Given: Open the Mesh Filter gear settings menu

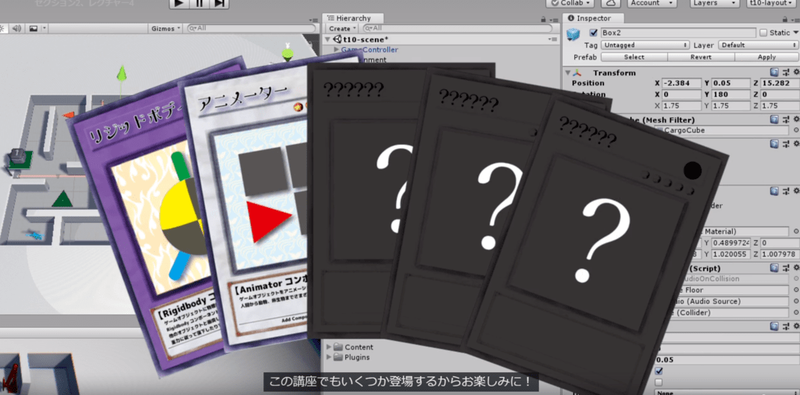Looking at the screenshot, I should [x=796, y=120].
